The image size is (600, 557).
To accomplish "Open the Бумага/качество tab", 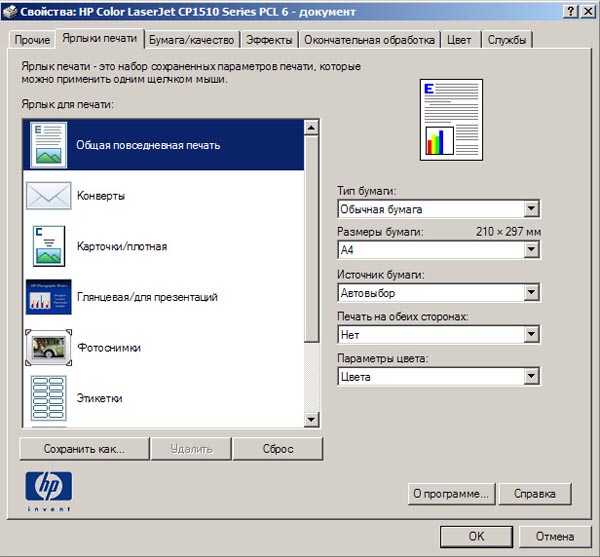I will (191, 40).
